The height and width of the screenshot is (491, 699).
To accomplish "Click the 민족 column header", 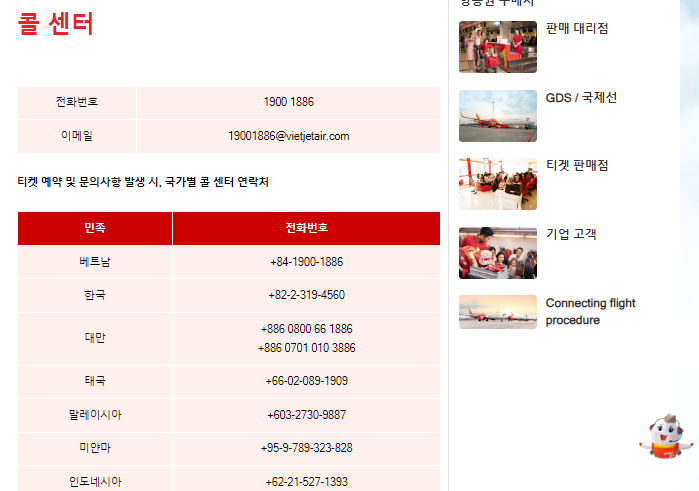I will click(95, 228).
